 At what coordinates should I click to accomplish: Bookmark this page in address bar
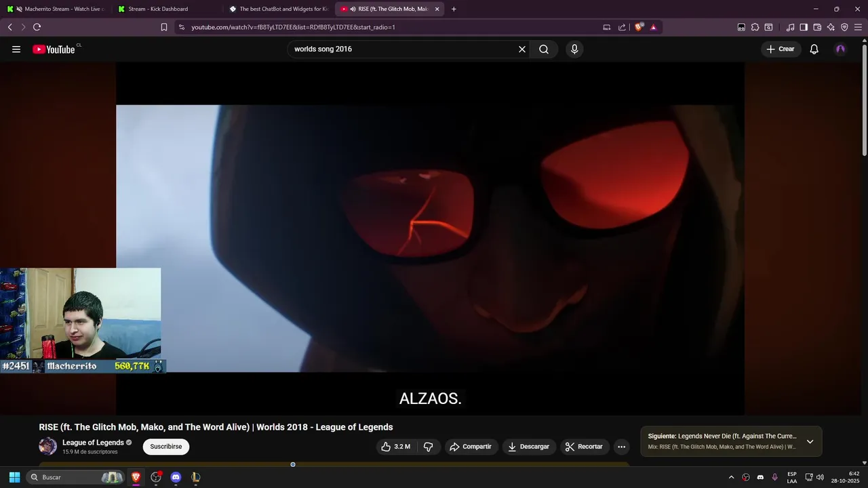164,27
